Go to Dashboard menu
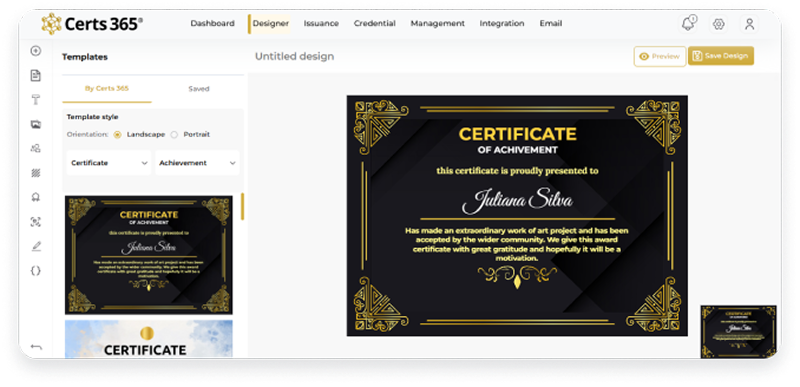Screen dimensions: 800x387 click(x=212, y=23)
